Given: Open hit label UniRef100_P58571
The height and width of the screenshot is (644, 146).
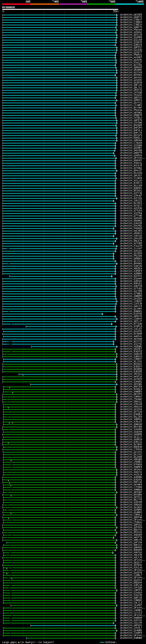Looking at the screenshot, I should tap(131, 55).
